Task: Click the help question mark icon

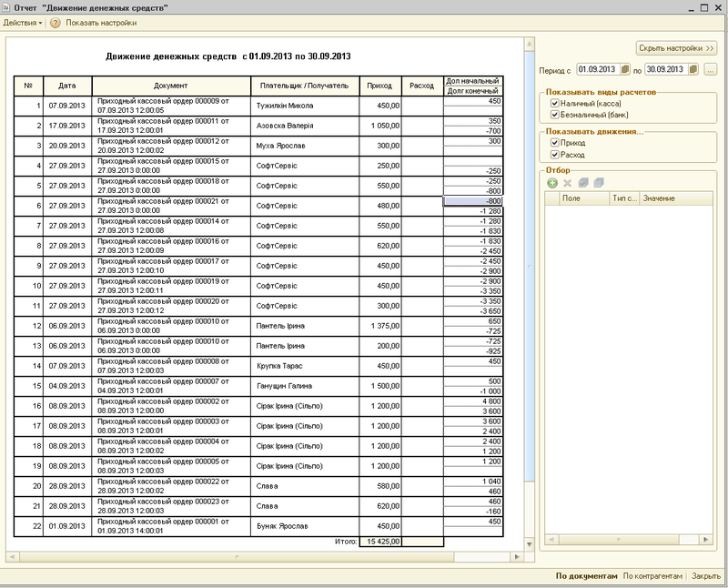Action: click(56, 22)
